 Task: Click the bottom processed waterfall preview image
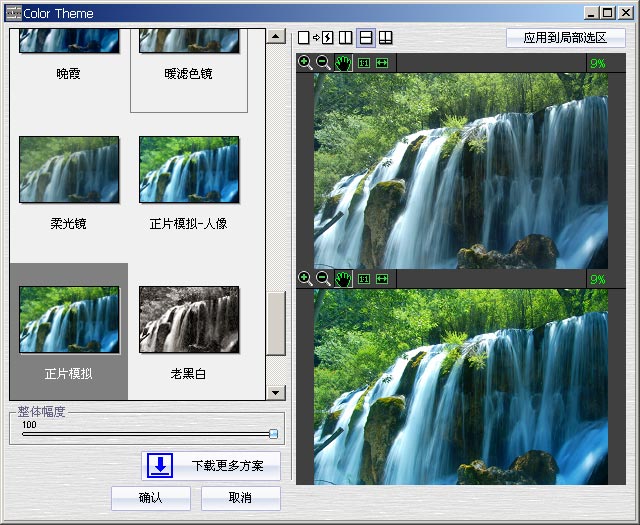[461, 387]
